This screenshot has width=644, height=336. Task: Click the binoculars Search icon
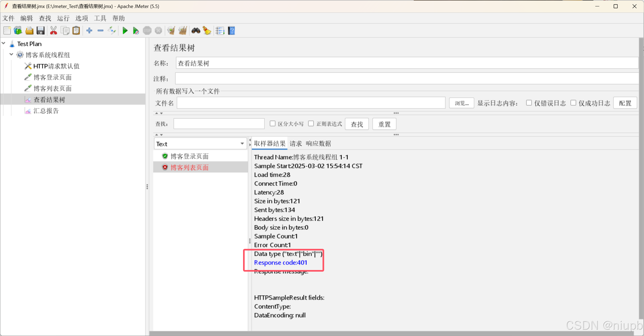196,31
